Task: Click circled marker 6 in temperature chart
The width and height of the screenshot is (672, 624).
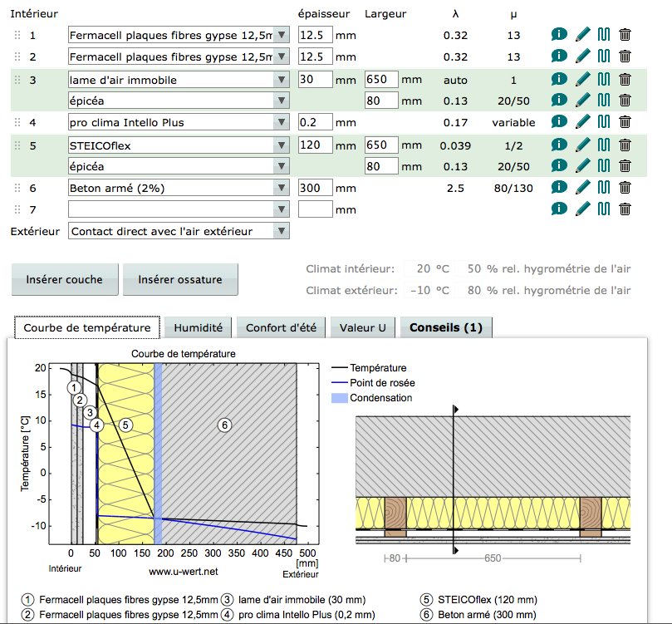Action: coord(224,425)
